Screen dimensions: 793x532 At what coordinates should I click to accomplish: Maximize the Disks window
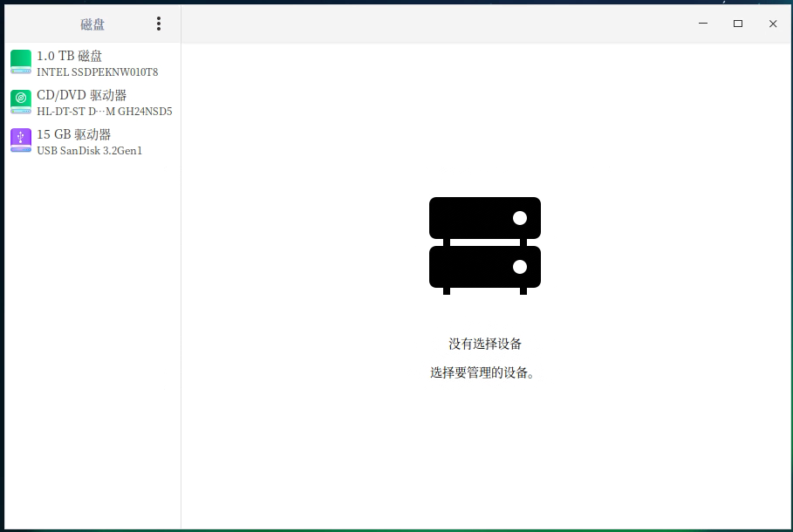click(738, 24)
